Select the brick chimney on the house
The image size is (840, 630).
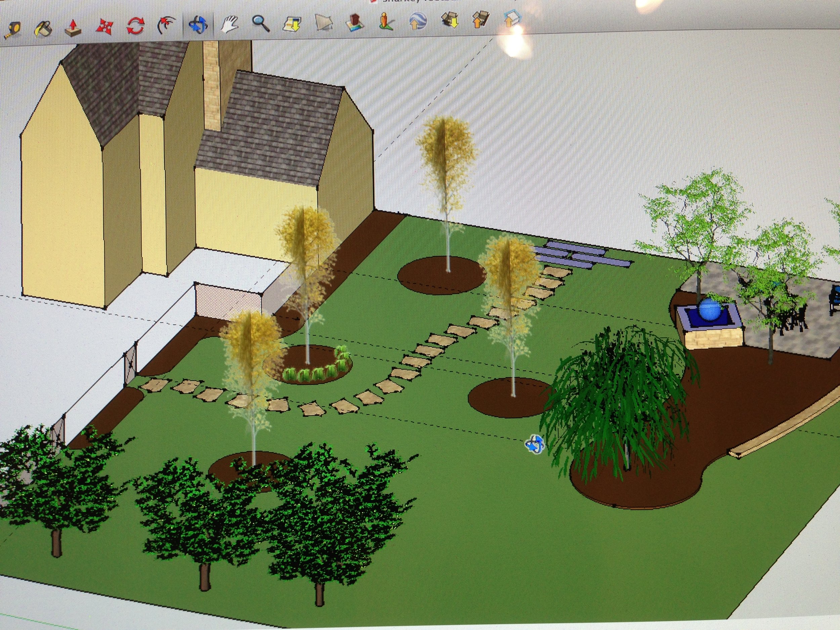[212, 85]
